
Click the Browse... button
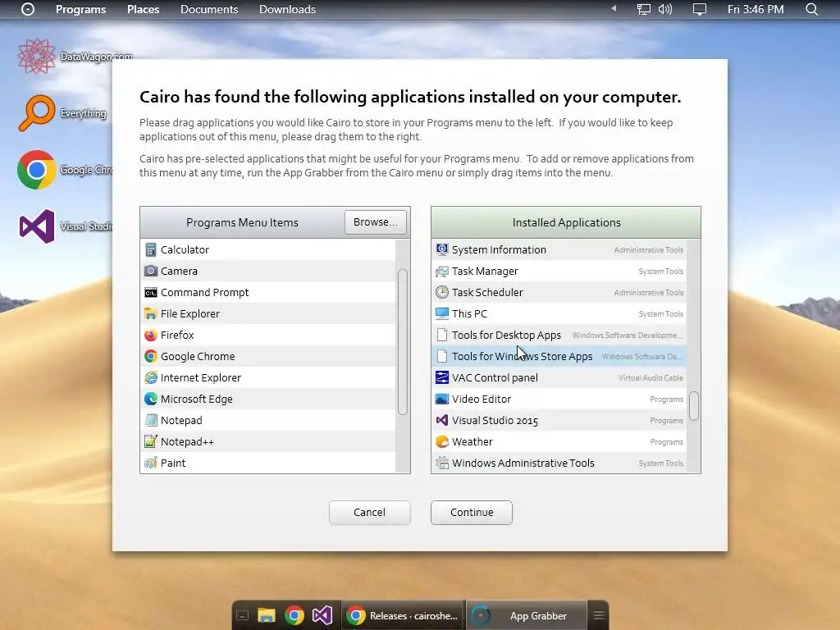pyautogui.click(x=376, y=221)
